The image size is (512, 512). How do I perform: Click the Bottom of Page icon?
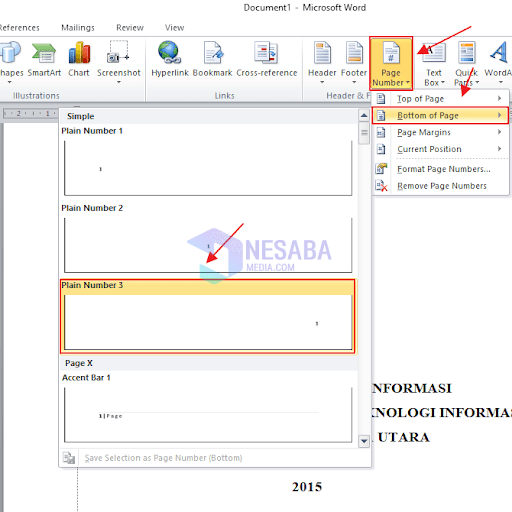(x=381, y=116)
